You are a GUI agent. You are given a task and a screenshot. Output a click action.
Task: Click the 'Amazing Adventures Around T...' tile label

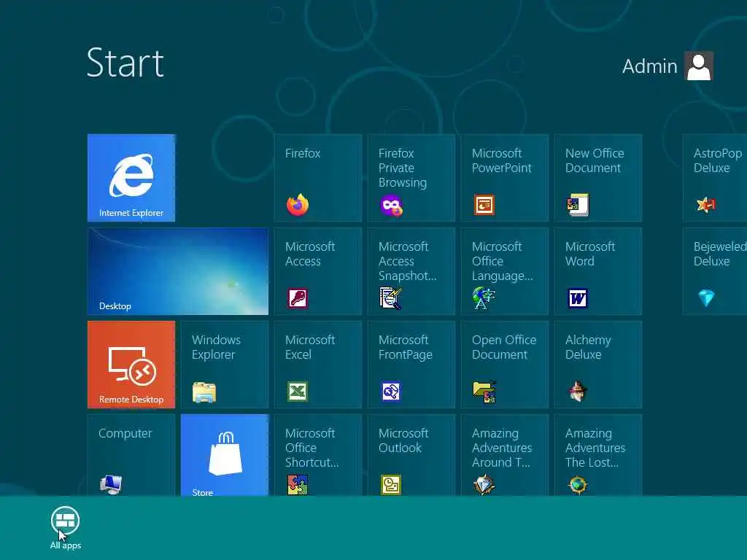click(502, 448)
